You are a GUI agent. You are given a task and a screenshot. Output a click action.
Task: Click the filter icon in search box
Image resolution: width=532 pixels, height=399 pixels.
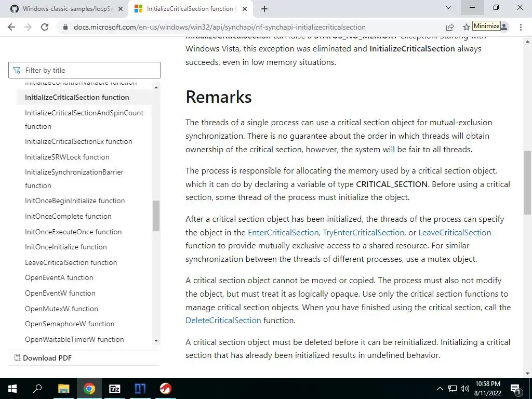16,70
